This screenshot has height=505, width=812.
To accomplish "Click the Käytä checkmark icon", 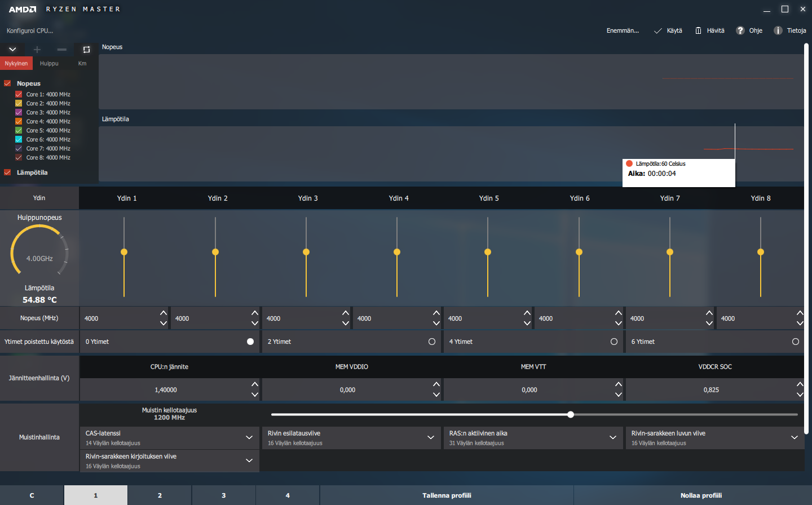I will coord(657,31).
